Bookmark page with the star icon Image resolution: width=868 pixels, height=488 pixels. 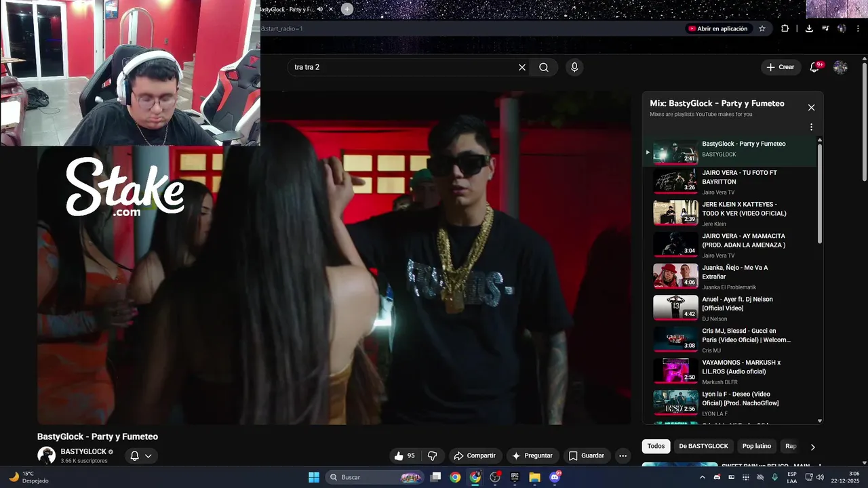click(x=762, y=28)
